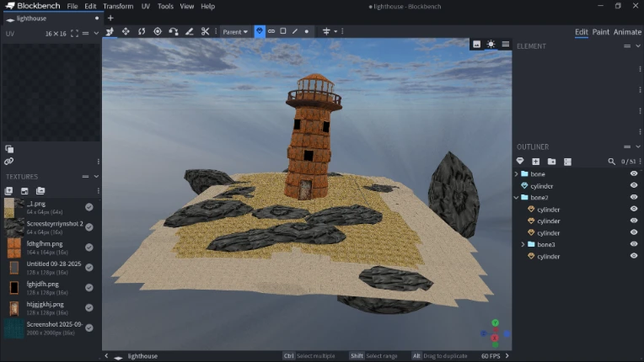Hide the bone group
The height and width of the screenshot is (362, 644).
(x=634, y=173)
